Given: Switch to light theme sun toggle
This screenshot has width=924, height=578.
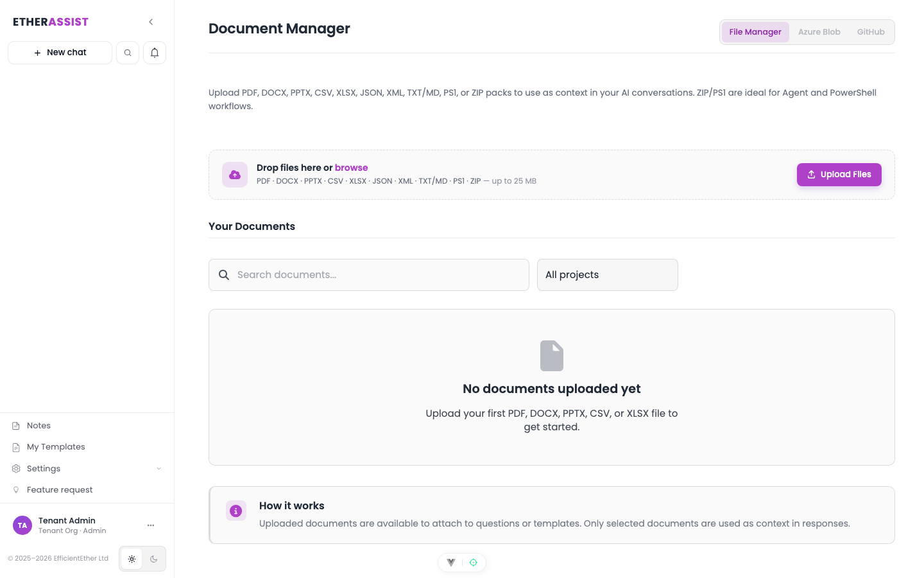Looking at the screenshot, I should pyautogui.click(x=132, y=559).
